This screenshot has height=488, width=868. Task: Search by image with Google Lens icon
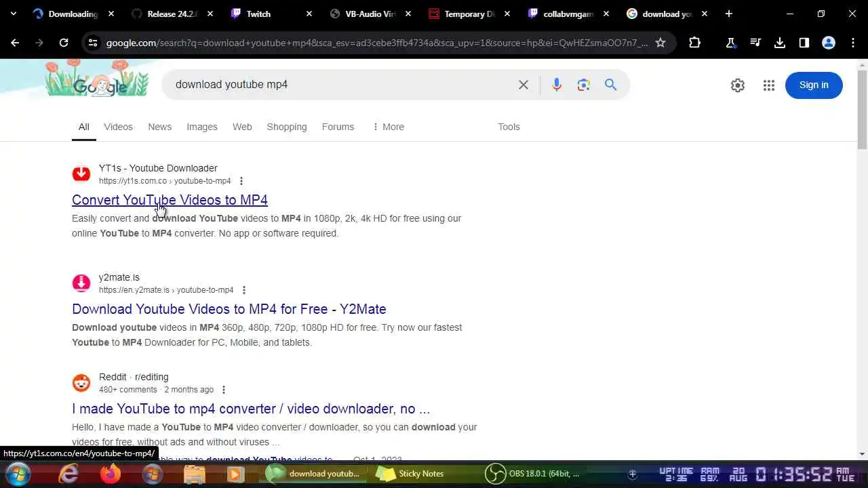[x=584, y=85]
